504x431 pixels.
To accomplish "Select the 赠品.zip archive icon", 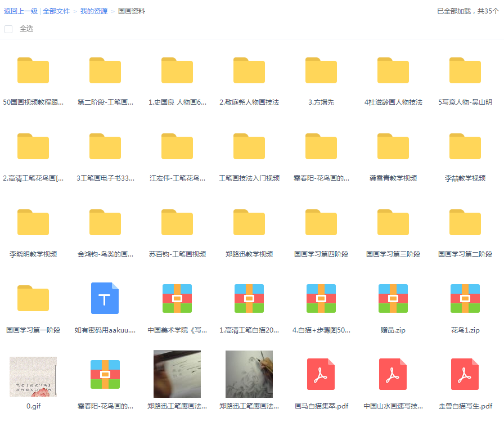I will pyautogui.click(x=393, y=298).
